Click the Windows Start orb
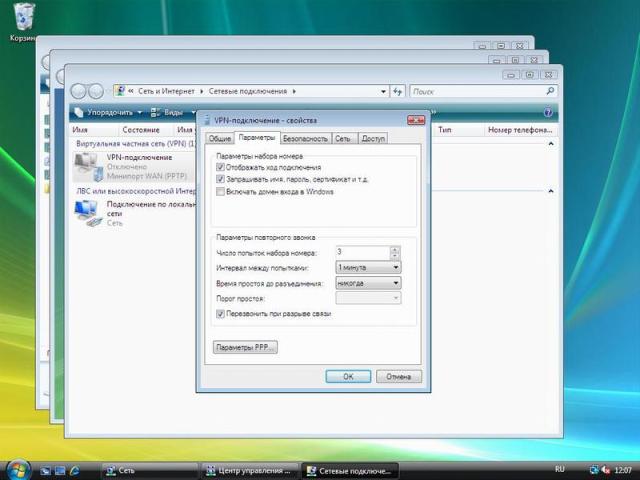 (18, 470)
